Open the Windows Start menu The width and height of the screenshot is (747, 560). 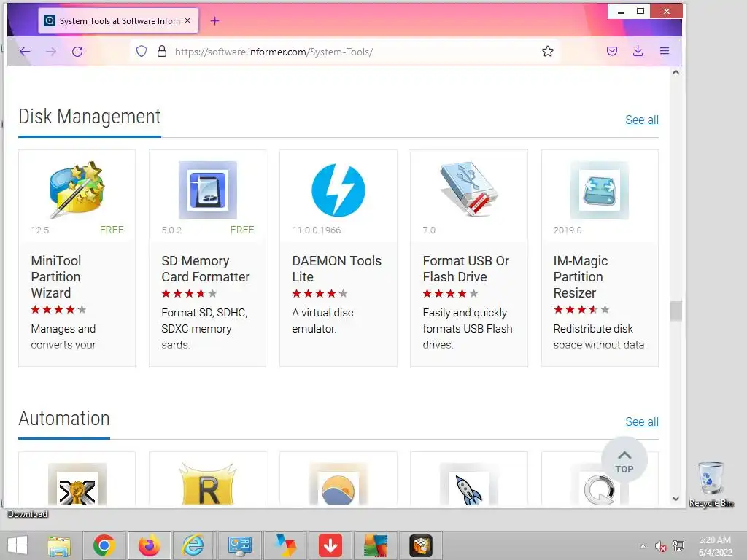click(x=18, y=545)
